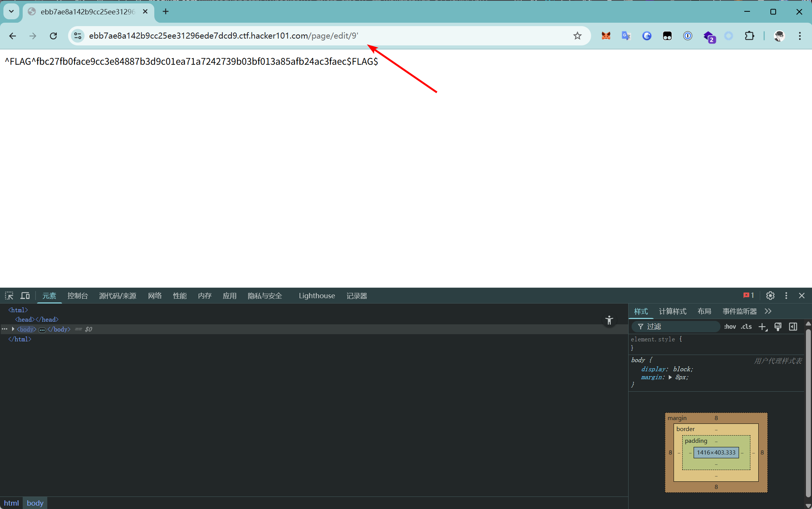Viewport: 812px width, 509px height.
Task: Expand the margin shorthand triangle
Action: pyautogui.click(x=670, y=377)
